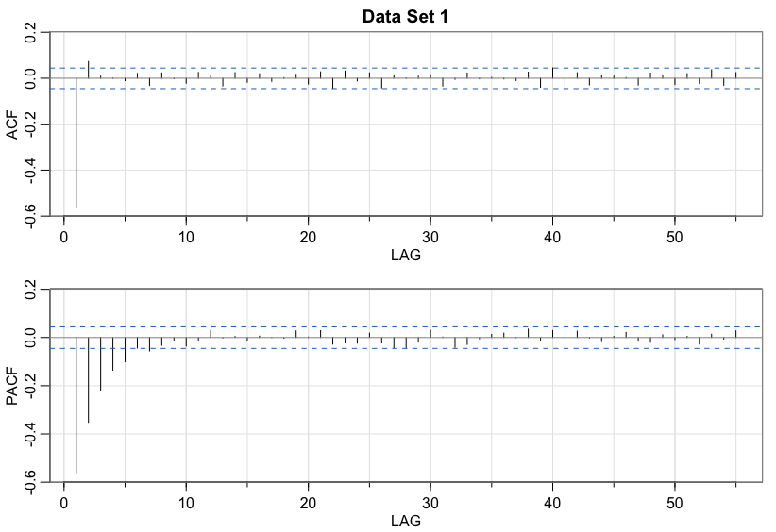Click x-axis tick label 50 on PACF plot
The height and width of the screenshot is (532, 776).
(x=675, y=499)
